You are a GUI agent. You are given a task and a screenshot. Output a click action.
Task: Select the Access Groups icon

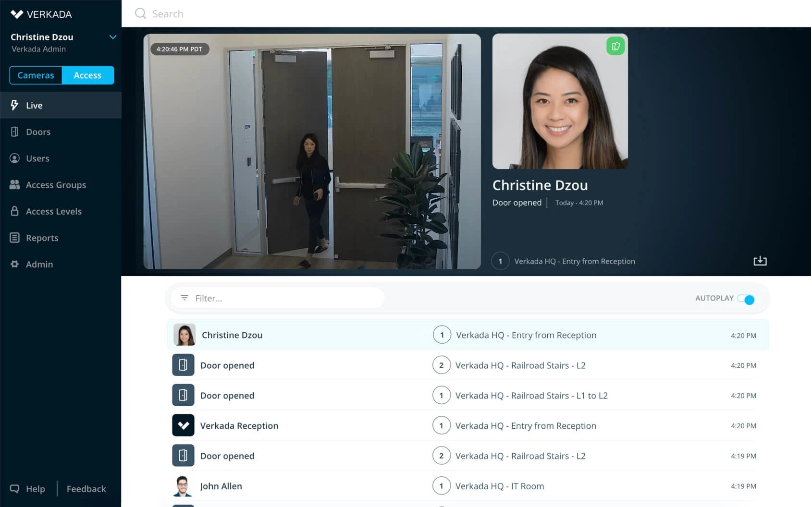click(14, 184)
